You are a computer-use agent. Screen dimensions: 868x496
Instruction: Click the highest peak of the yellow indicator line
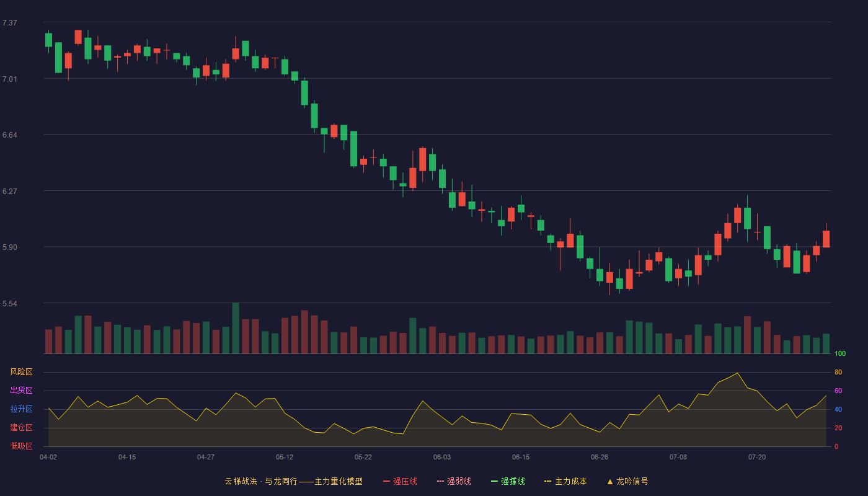point(737,373)
